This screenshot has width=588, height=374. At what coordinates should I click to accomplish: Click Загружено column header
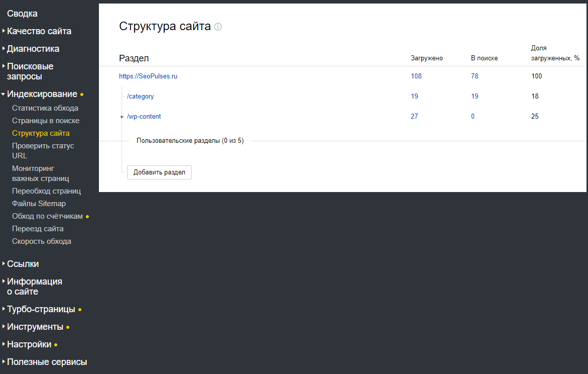[427, 58]
